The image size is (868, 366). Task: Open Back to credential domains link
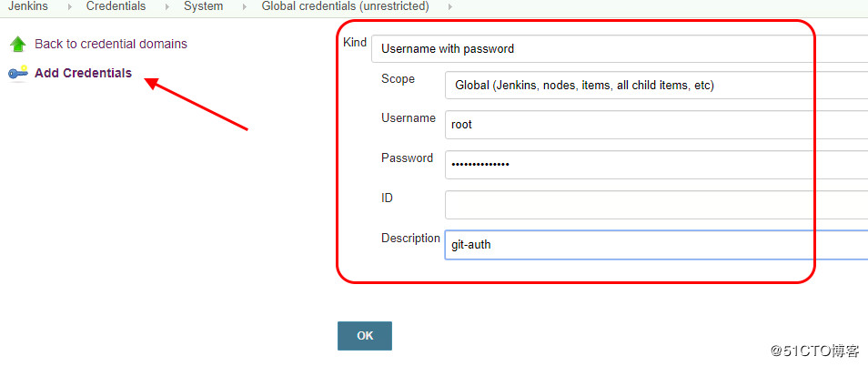pos(111,44)
